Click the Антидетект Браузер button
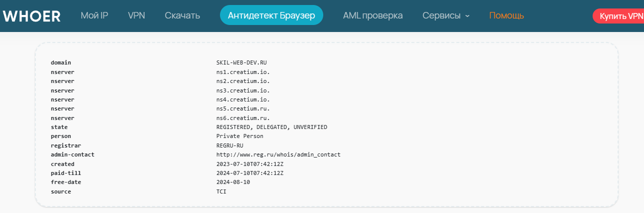The image size is (644, 213). point(271,15)
